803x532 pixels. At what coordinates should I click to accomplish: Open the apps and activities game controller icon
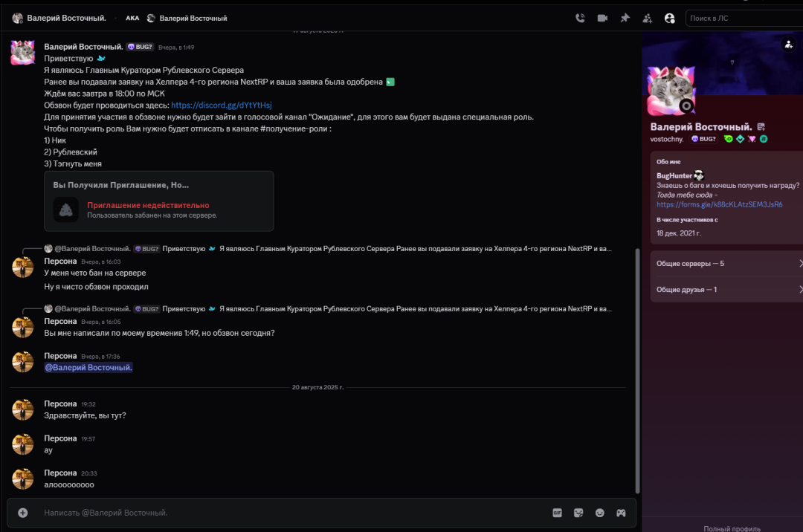point(621,513)
